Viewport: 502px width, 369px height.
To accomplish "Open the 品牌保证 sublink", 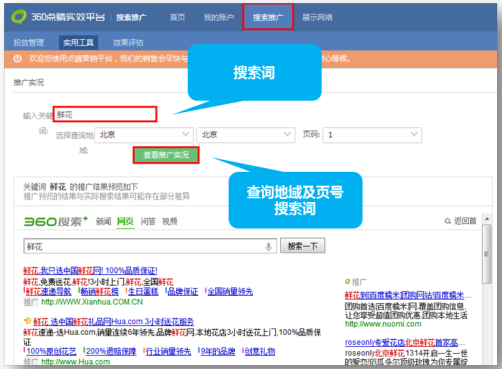I will pyautogui.click(x=183, y=292).
